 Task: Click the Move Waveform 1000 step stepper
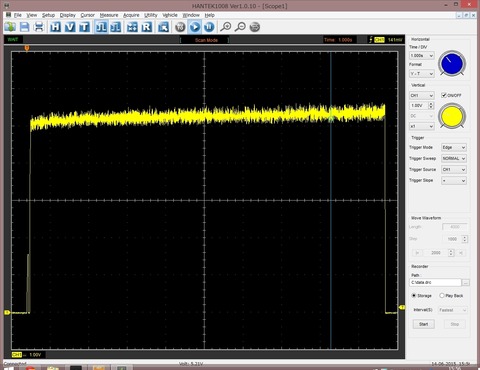(465, 239)
